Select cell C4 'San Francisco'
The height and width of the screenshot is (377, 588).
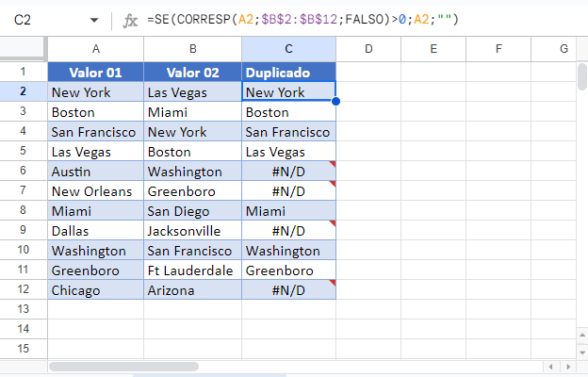tap(288, 131)
